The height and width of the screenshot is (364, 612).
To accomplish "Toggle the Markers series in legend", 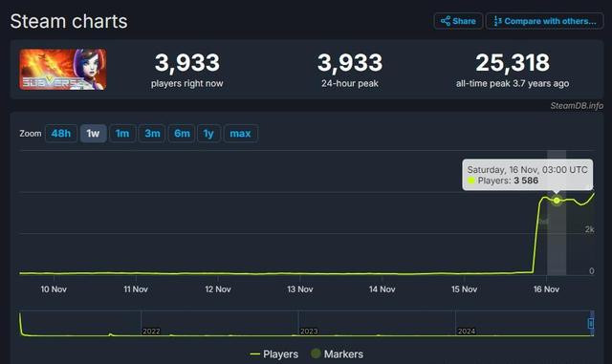I will tap(338, 354).
